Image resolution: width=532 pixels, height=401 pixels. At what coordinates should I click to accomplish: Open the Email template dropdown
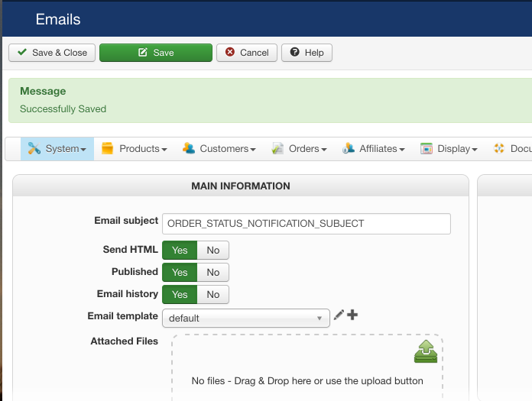246,318
